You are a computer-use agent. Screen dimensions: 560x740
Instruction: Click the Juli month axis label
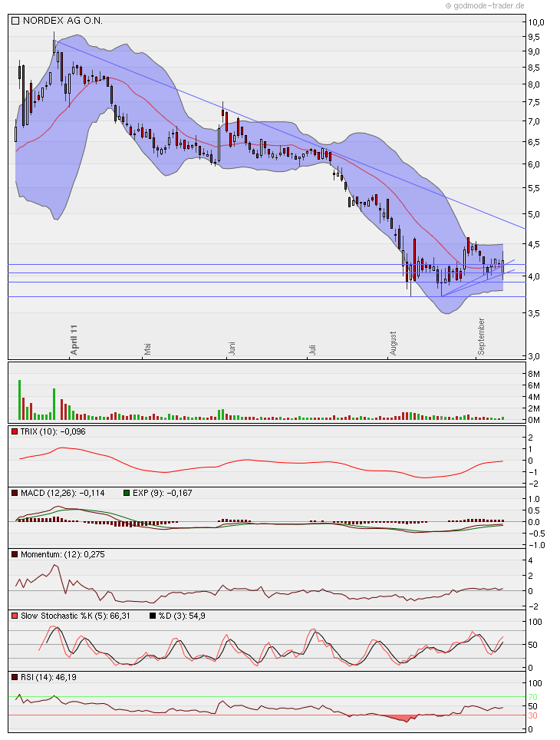click(312, 350)
